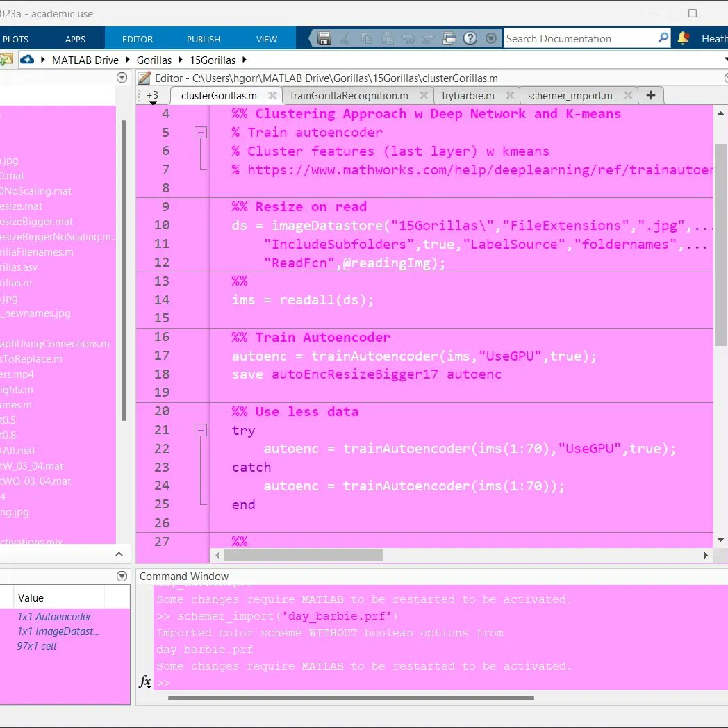Click the browse for folder icon
728x728 pixels.
click(x=6, y=60)
